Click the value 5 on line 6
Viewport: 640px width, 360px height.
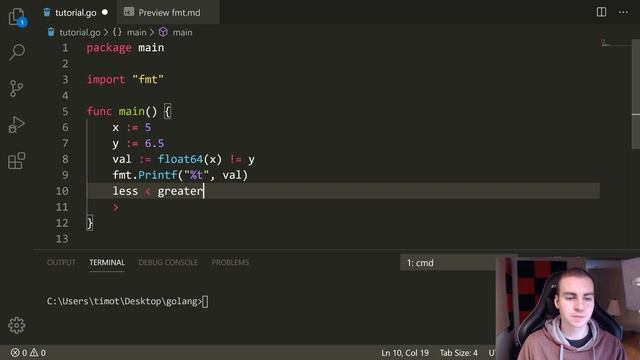[148, 127]
